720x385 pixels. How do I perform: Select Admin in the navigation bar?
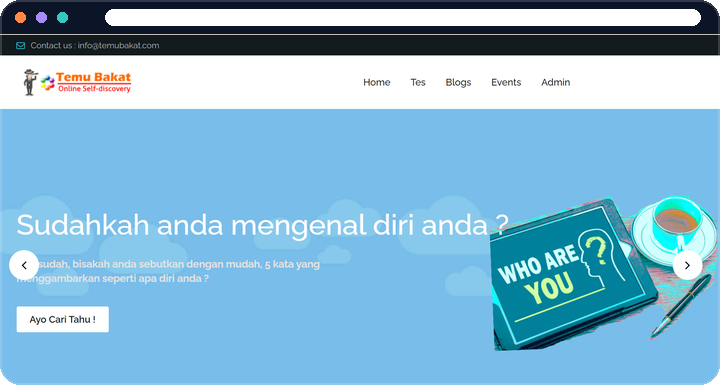point(556,82)
